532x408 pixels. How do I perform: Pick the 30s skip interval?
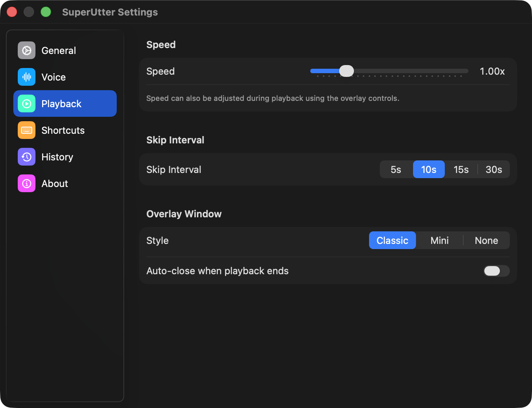coord(494,169)
